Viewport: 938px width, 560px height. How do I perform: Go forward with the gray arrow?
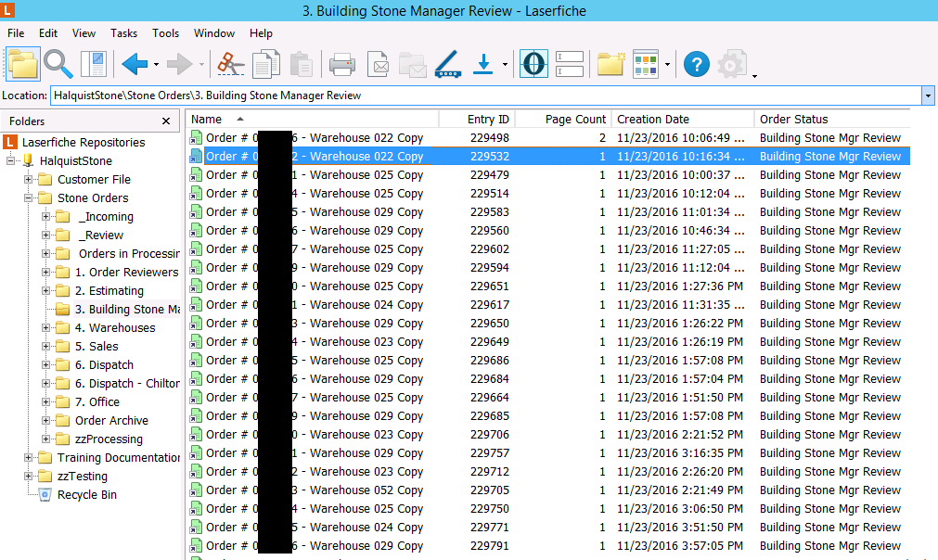[179, 64]
